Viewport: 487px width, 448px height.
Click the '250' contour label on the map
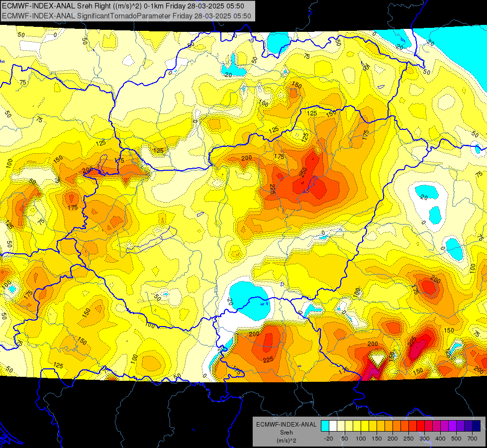303,172
